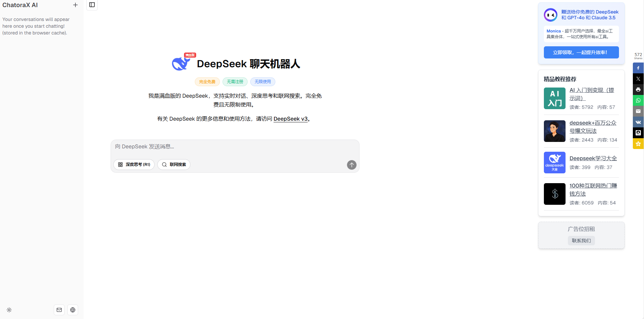
Task: Share on X (Twitter)
Action: pyautogui.click(x=638, y=79)
